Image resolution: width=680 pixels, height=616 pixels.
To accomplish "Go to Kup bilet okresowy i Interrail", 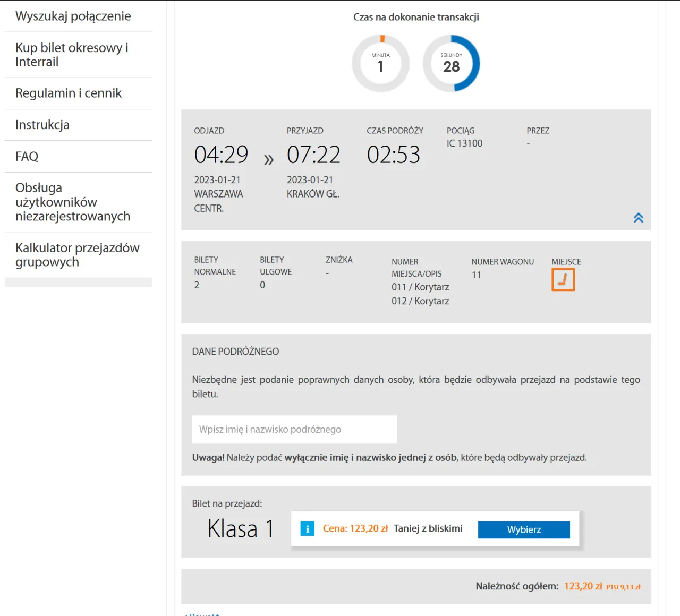I will click(72, 55).
